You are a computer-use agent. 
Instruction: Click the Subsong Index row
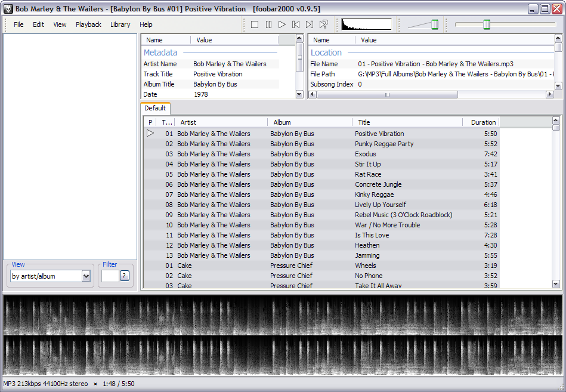pos(431,84)
